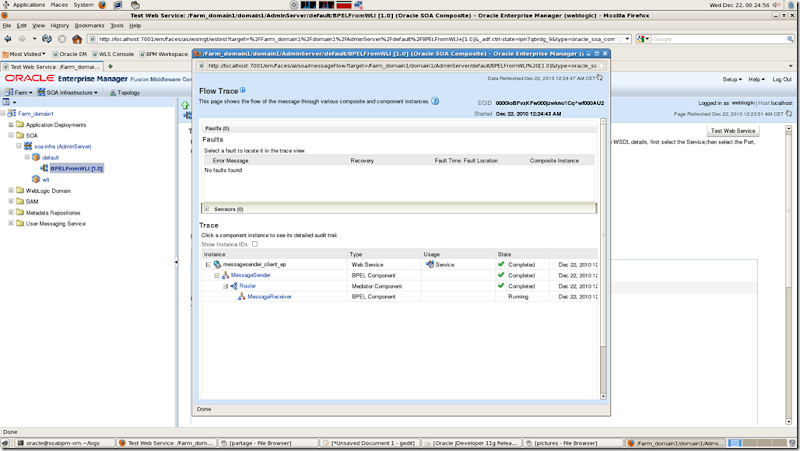Image resolution: width=800 pixels, height=451 pixels.
Task: Click the Google search magnifier icon
Action: click(x=790, y=39)
